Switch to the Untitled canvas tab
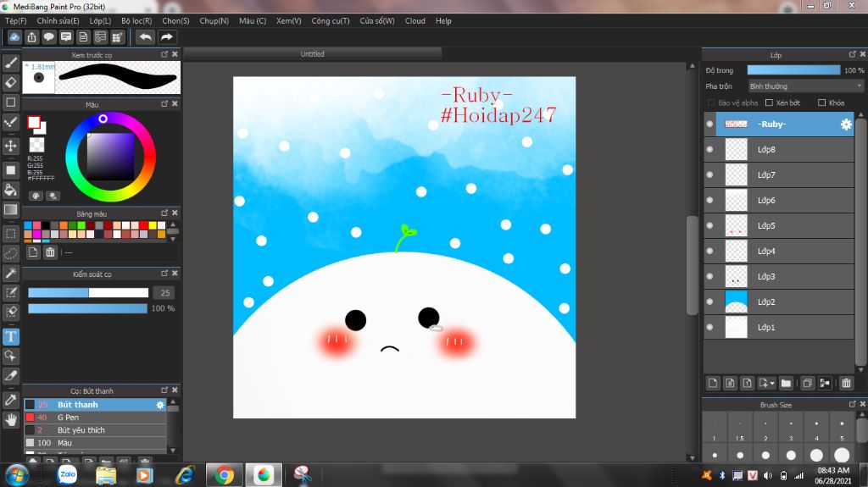Screen dimensions: 868x487 click(313, 53)
